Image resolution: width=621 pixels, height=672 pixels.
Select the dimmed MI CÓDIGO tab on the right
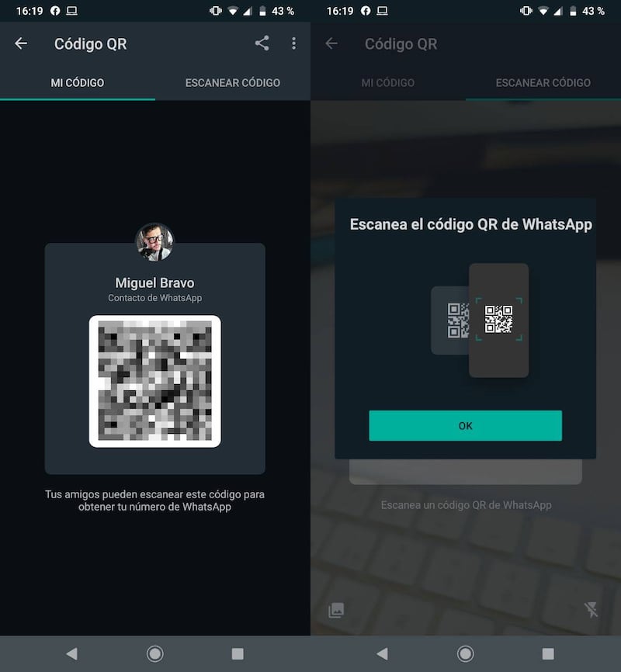click(x=388, y=83)
